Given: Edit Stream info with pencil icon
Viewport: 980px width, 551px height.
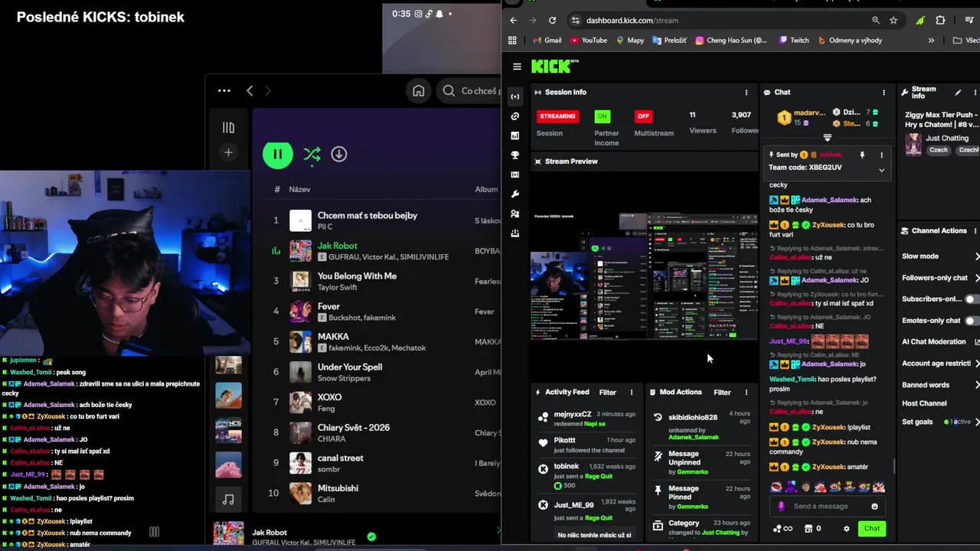Looking at the screenshot, I should click(958, 93).
